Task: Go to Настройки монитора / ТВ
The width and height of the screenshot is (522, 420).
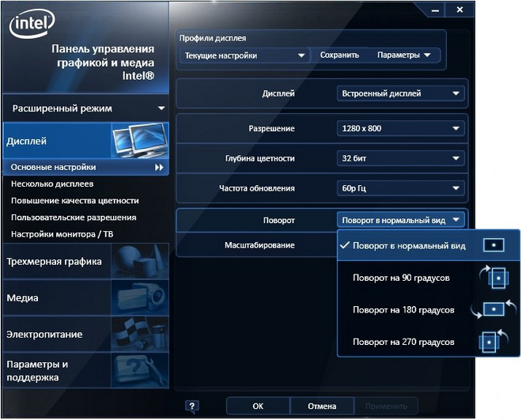Action: 61,234
